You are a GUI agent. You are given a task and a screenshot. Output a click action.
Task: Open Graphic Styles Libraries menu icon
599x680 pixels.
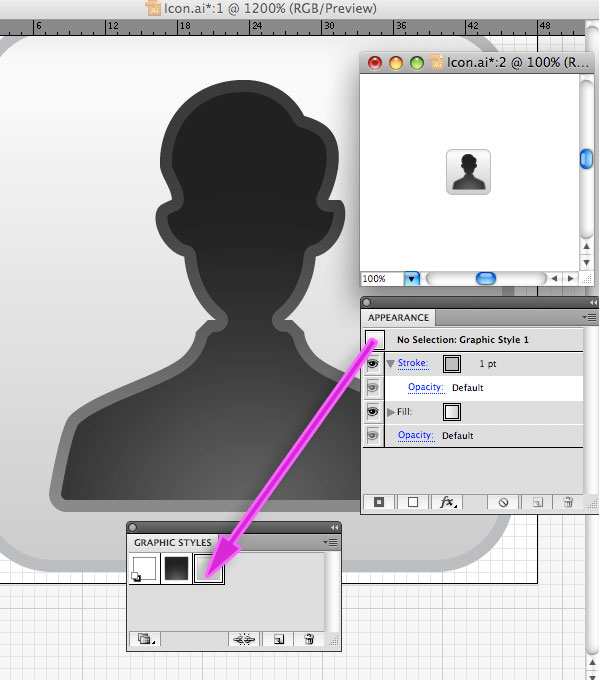click(x=145, y=639)
